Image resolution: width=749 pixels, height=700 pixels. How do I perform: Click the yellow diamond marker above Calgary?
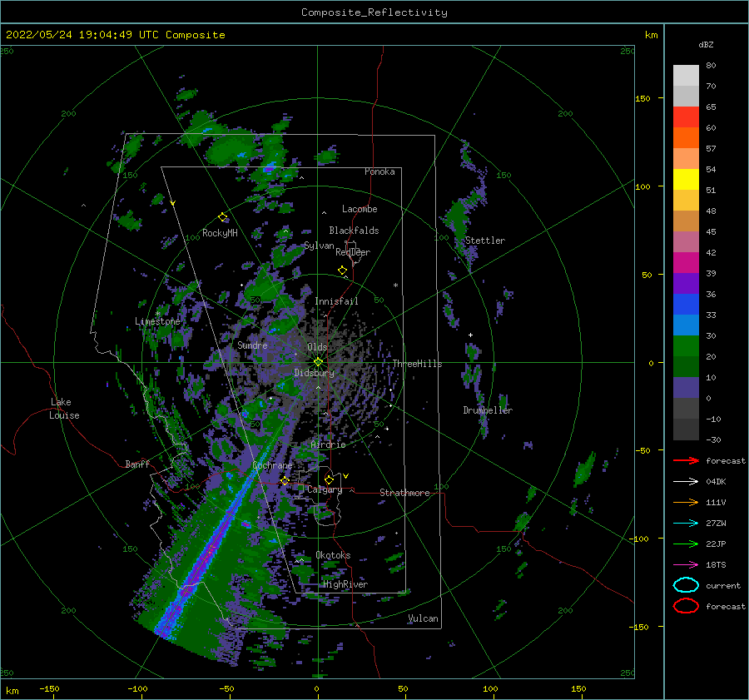[x=329, y=479]
